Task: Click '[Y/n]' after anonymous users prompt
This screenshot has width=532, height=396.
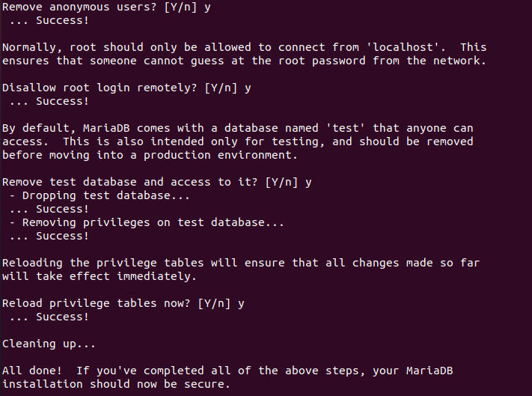Action: pos(180,7)
